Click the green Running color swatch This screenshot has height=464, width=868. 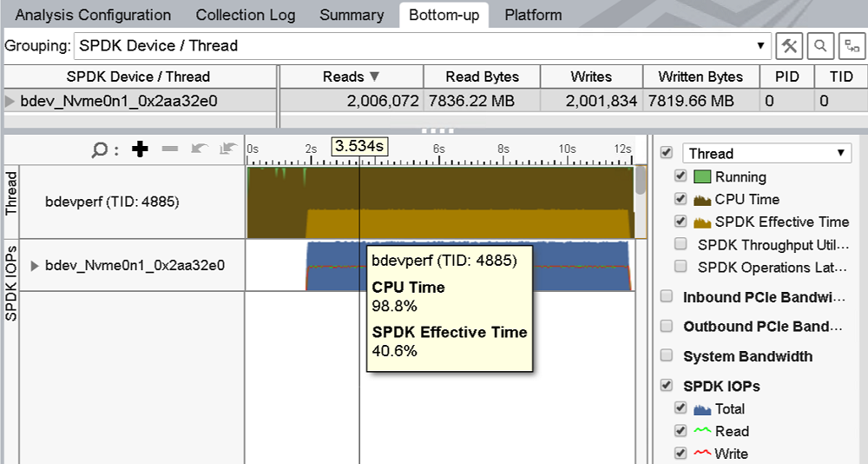tap(702, 177)
